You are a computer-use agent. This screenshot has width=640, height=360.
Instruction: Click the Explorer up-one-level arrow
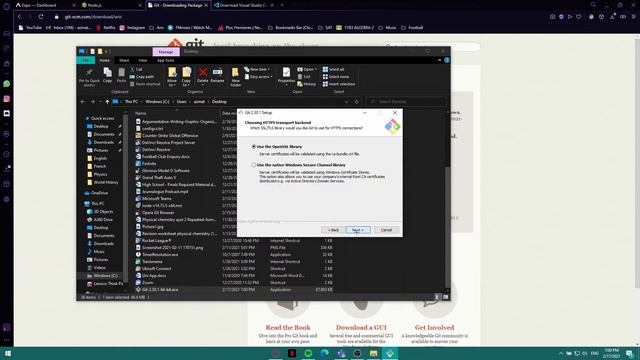pyautogui.click(x=107, y=102)
